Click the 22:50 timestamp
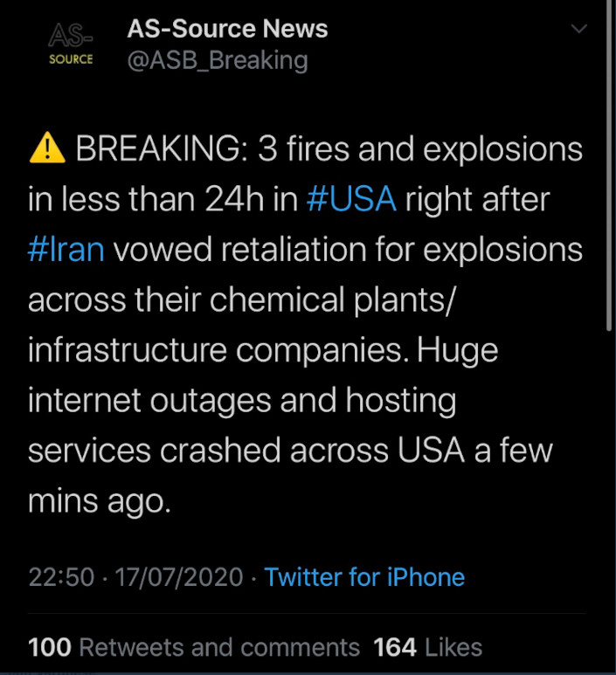Screen dimensions: 616x675 60,577
